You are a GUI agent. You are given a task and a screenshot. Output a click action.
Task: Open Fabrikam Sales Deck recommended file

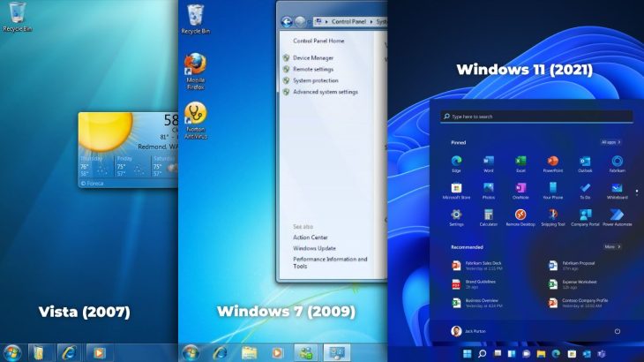pos(482,265)
